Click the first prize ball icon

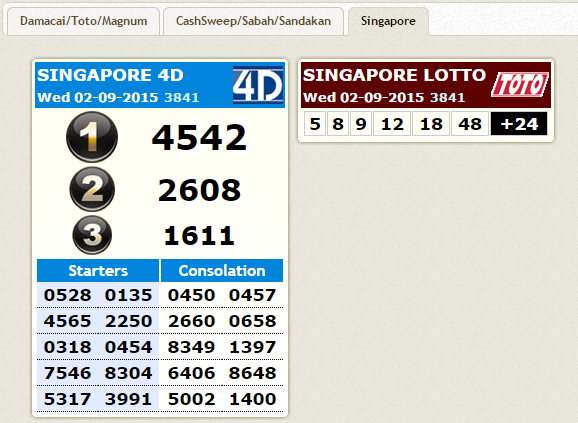point(92,137)
